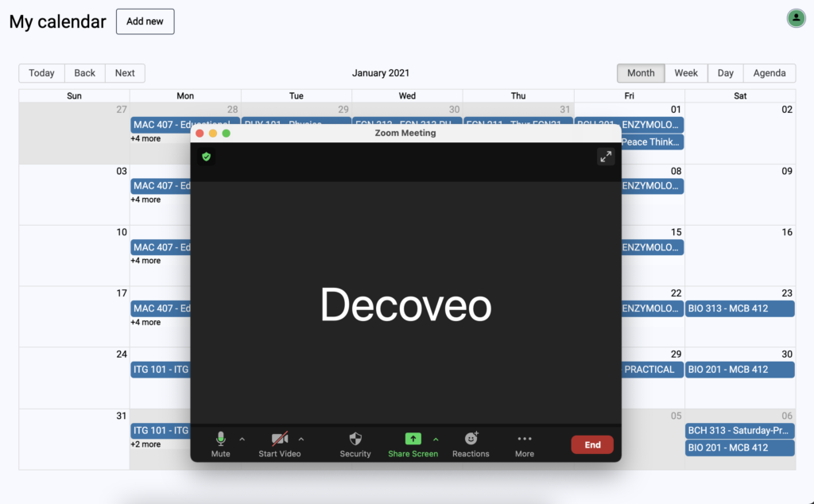Image resolution: width=814 pixels, height=504 pixels.
Task: Open BIO 313 - MCB 412 event
Action: tap(739, 308)
